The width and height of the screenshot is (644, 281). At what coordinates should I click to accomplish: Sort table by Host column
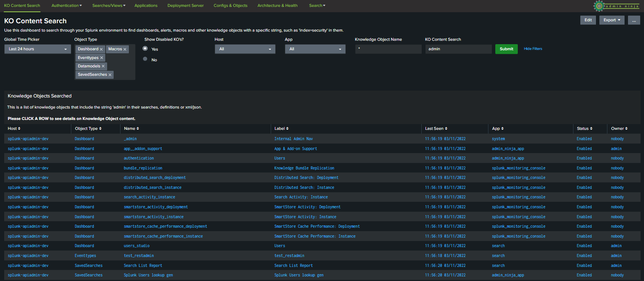[x=14, y=129]
